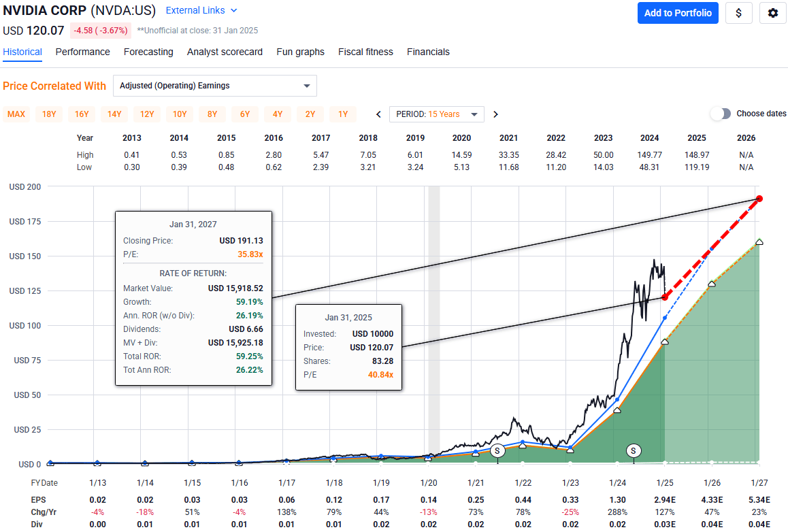Select the 10Y timeframe
Image resolution: width=788 pixels, height=532 pixels.
tap(179, 114)
